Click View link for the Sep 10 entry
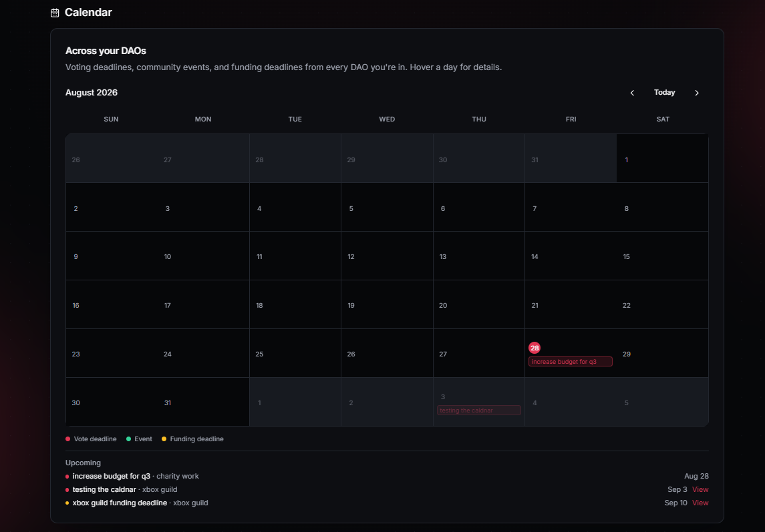 700,503
